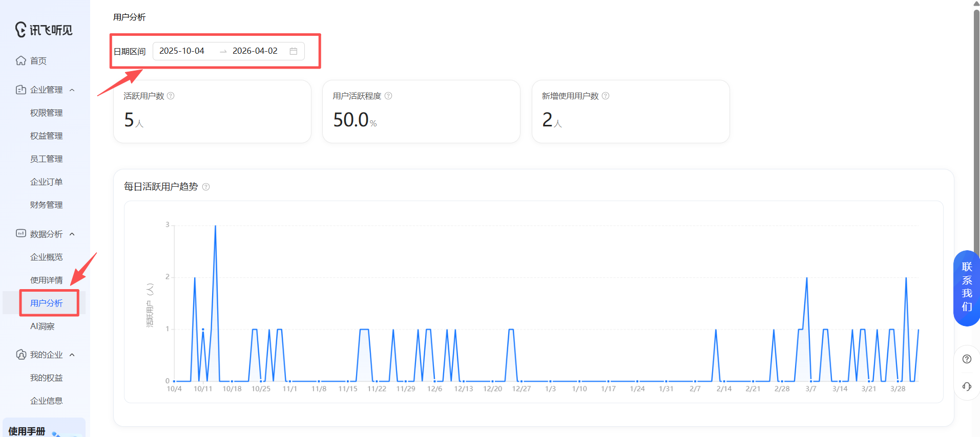Click help icon beside 活跃用户数
This screenshot has width=980, height=437.
tap(171, 96)
